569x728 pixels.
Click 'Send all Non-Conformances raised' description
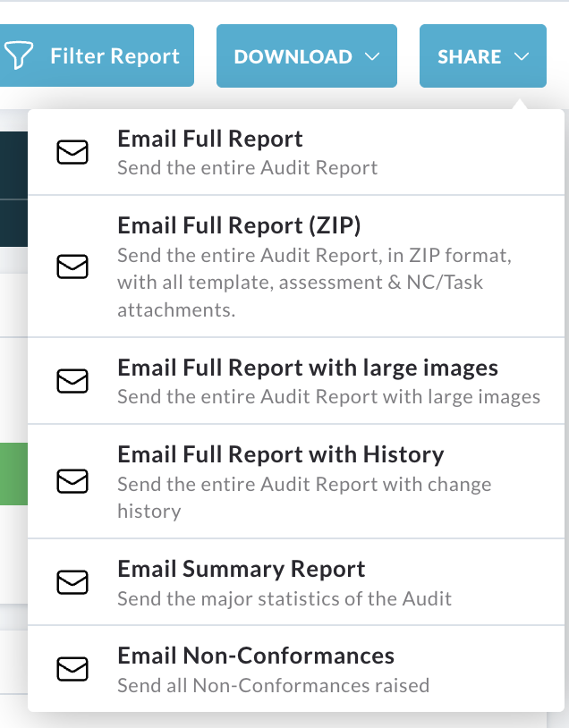[x=273, y=686]
